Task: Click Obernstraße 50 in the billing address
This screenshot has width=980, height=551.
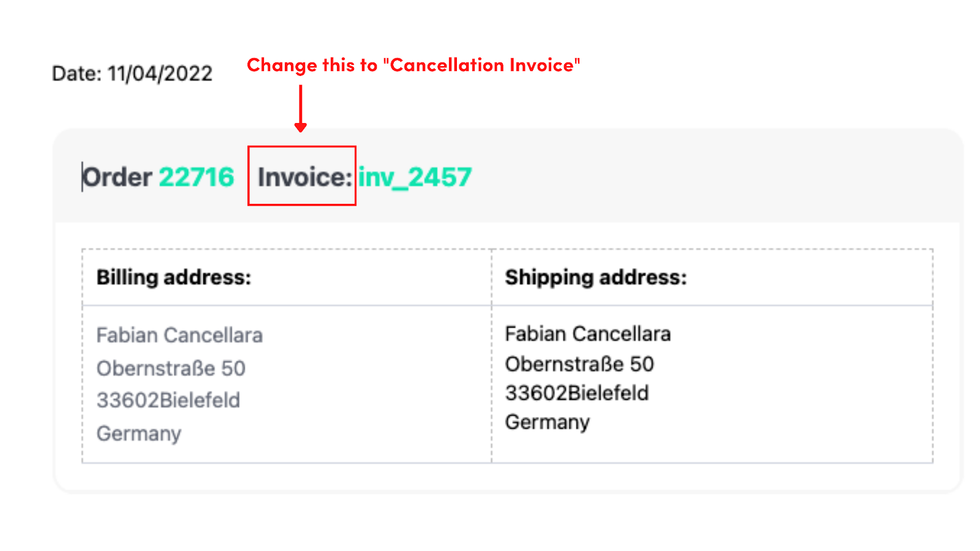Action: pos(171,368)
